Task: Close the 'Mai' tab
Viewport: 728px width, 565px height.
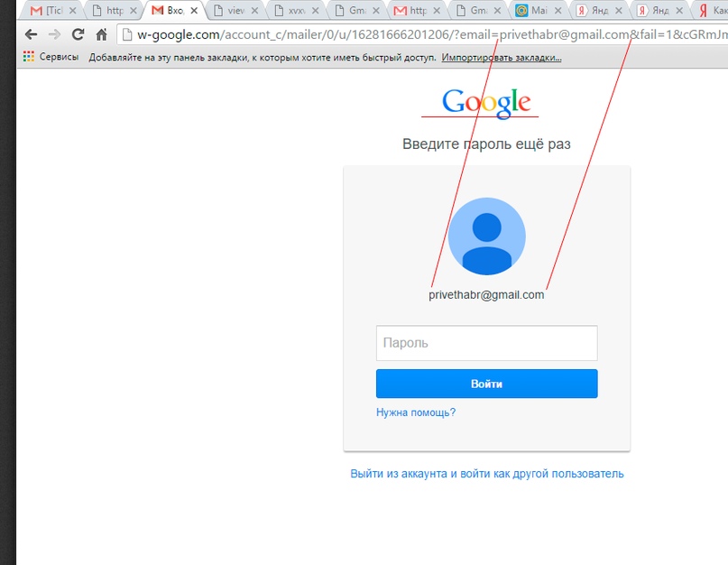Action: coord(558,10)
